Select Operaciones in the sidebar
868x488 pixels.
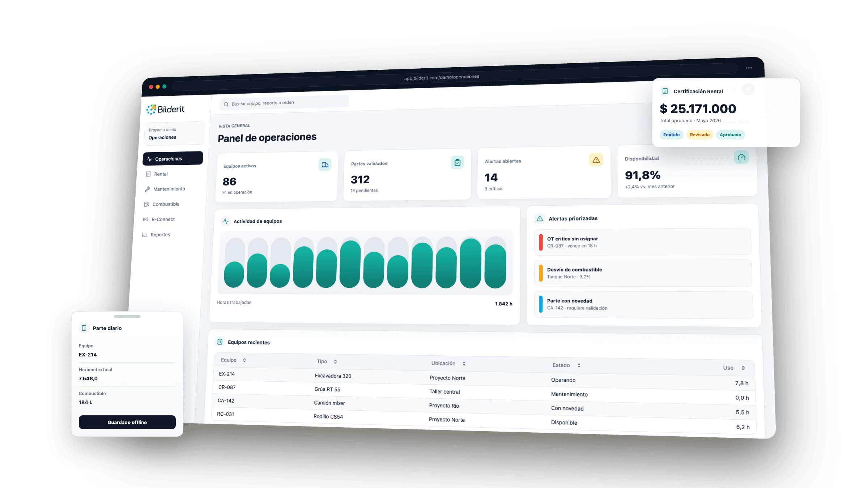[173, 158]
